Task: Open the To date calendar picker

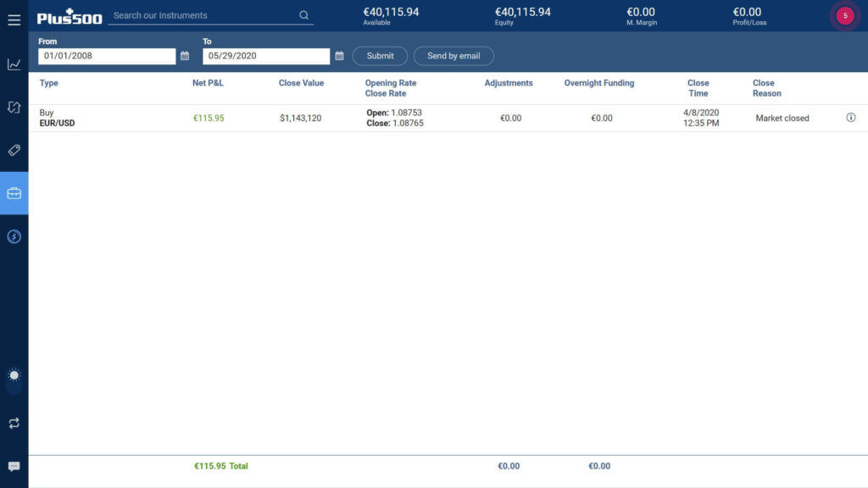Action: pyautogui.click(x=339, y=56)
